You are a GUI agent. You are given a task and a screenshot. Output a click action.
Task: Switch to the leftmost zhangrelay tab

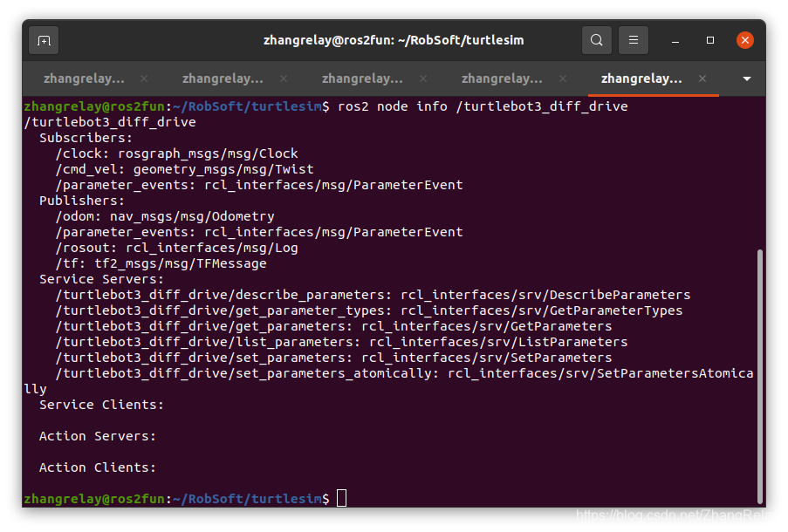tap(84, 78)
